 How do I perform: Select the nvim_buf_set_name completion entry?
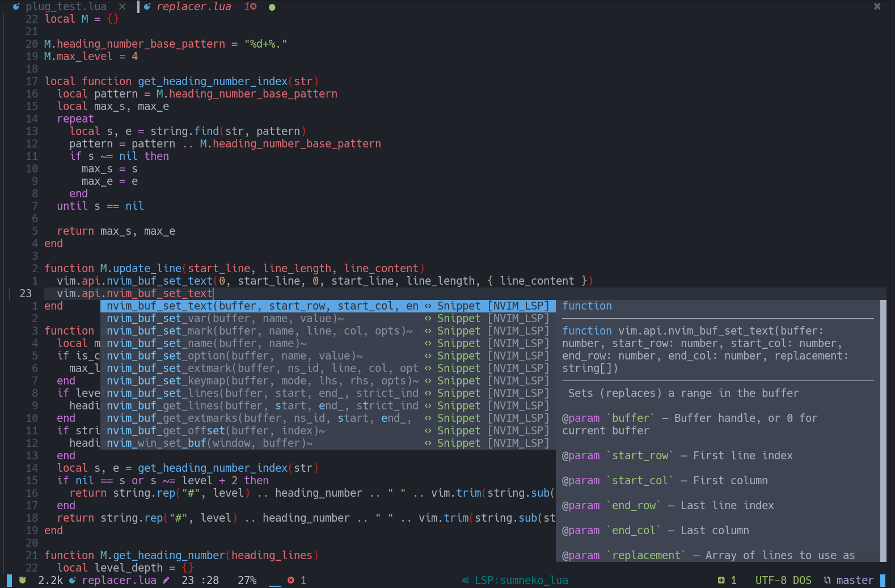(328, 343)
